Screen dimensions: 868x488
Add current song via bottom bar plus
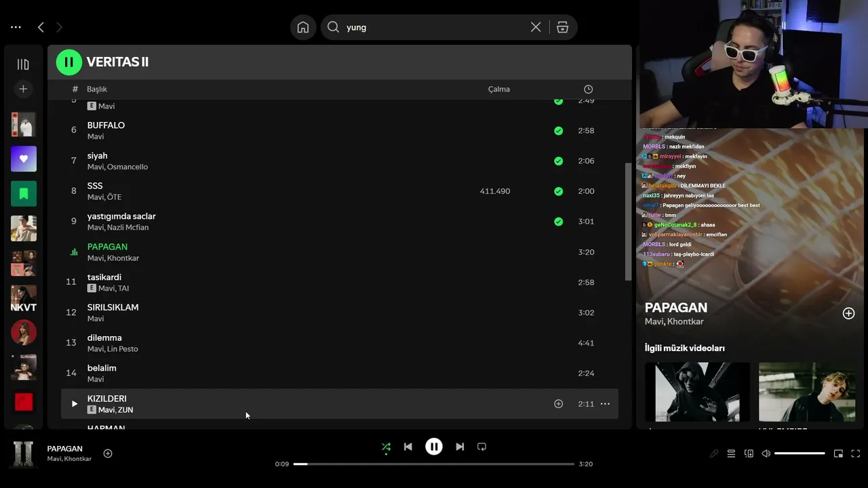[x=108, y=453]
